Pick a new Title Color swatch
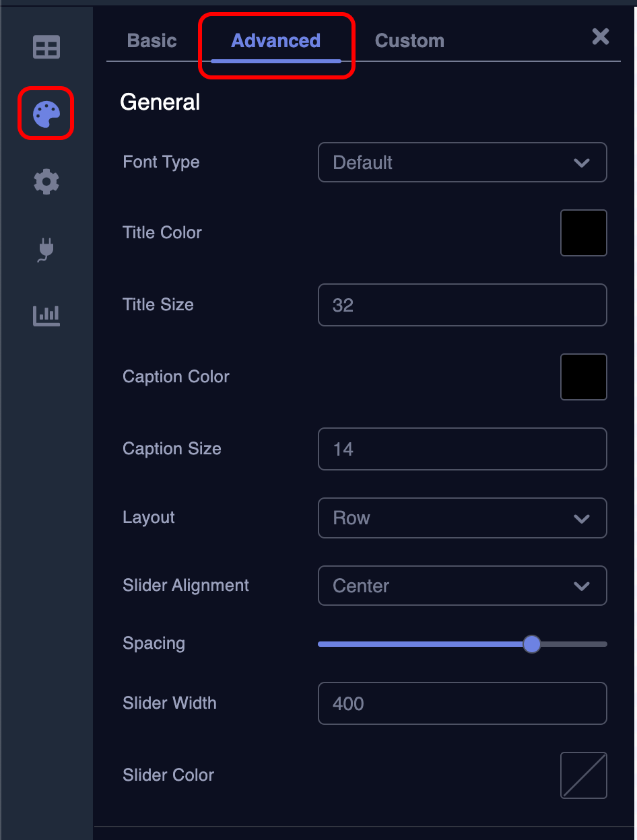The width and height of the screenshot is (637, 840). pos(583,232)
